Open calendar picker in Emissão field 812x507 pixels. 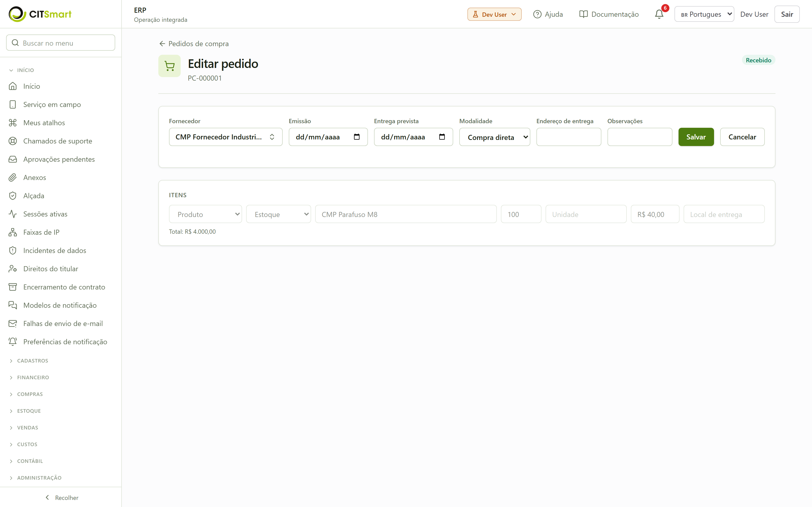357,137
